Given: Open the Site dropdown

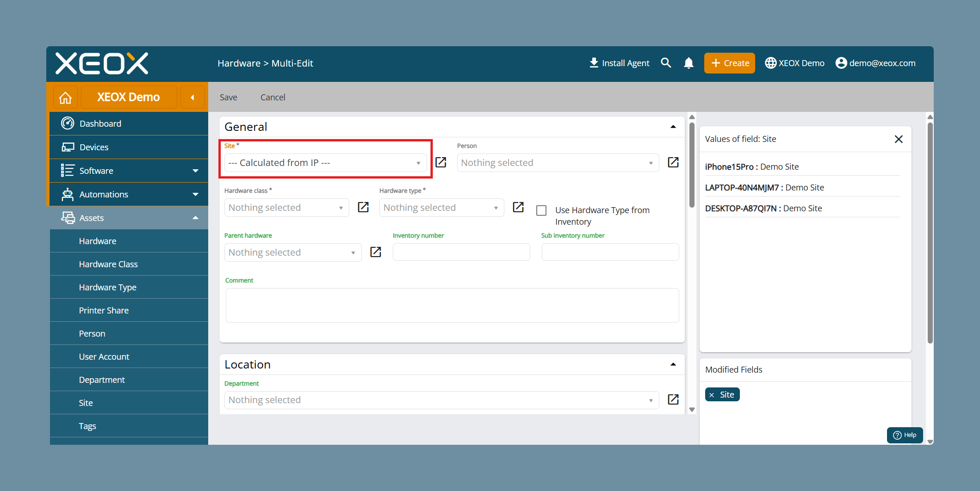Looking at the screenshot, I should click(x=325, y=163).
